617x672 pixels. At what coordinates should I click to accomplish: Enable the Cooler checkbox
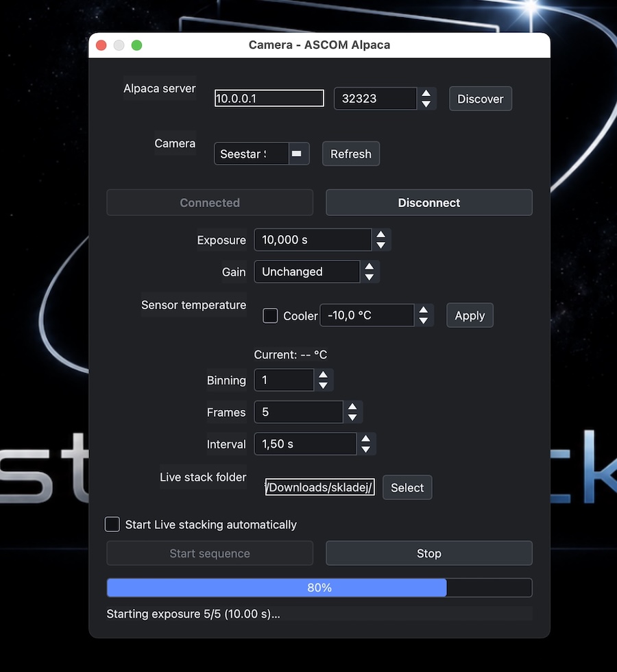click(x=270, y=316)
